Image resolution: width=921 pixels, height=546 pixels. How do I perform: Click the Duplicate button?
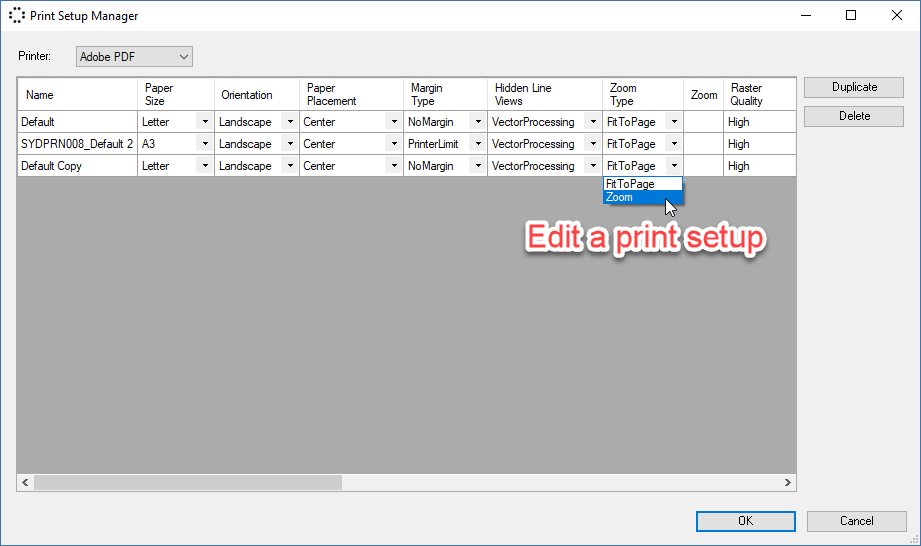(853, 87)
